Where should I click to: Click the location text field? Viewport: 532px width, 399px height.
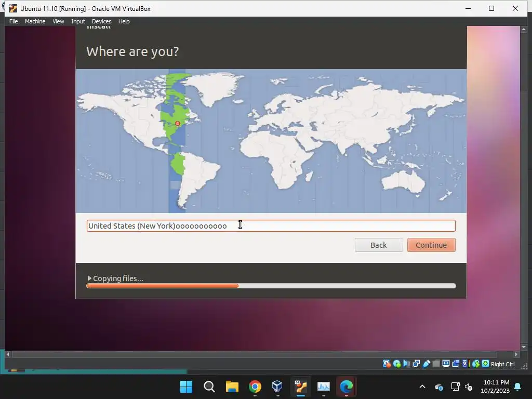click(271, 225)
